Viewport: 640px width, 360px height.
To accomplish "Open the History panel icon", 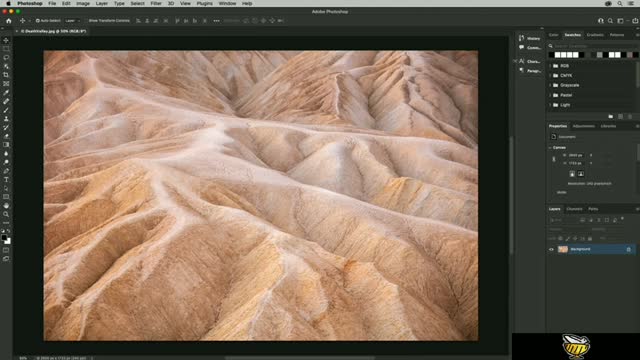I will coord(521,38).
